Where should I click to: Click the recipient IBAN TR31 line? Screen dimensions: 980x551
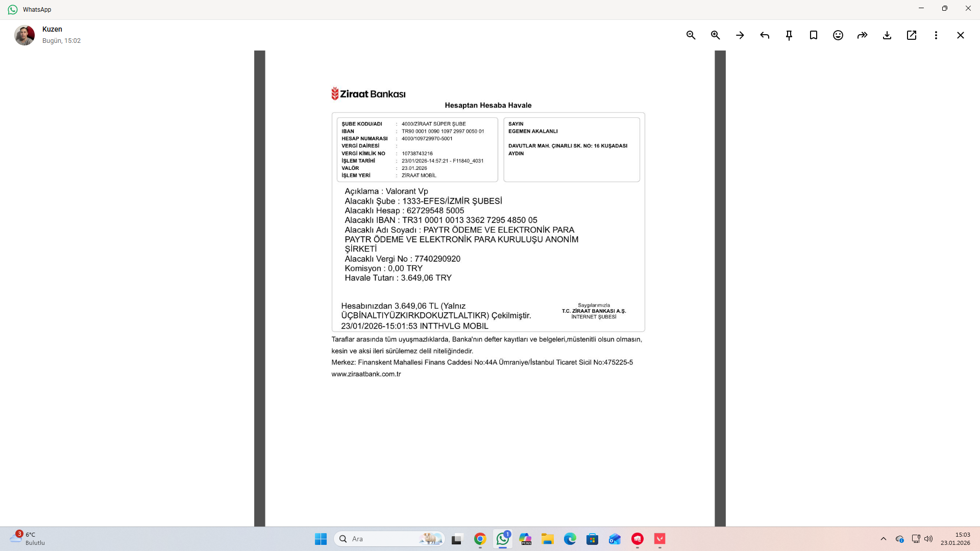(441, 220)
